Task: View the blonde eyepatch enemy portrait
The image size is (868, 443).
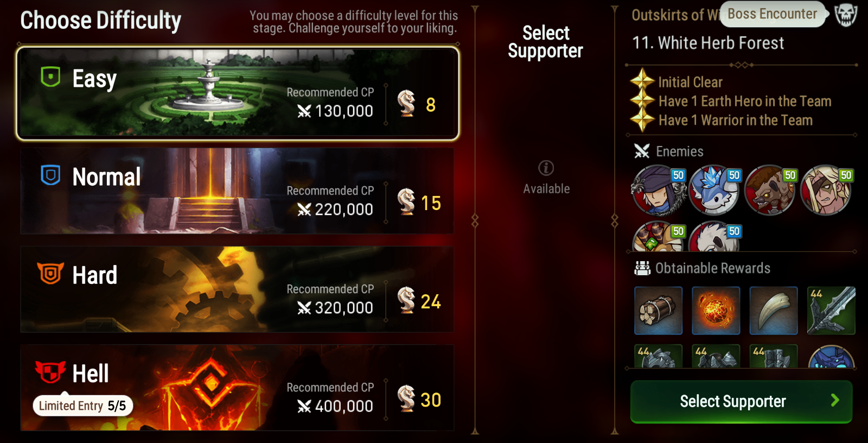Action: pos(826,191)
